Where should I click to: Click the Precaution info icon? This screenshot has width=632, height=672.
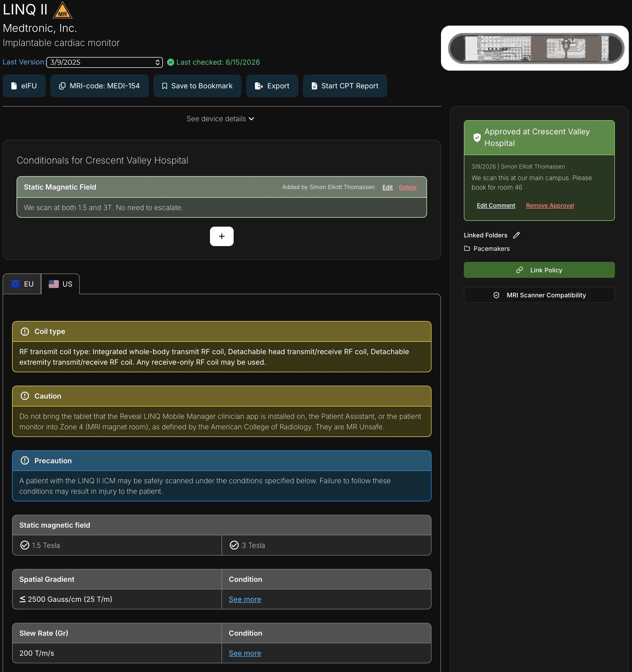[25, 460]
